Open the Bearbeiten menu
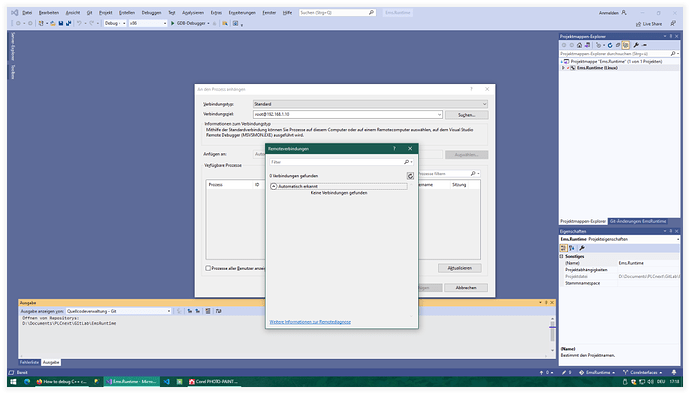Screen dimensions: 690x393 pyautogui.click(x=49, y=13)
